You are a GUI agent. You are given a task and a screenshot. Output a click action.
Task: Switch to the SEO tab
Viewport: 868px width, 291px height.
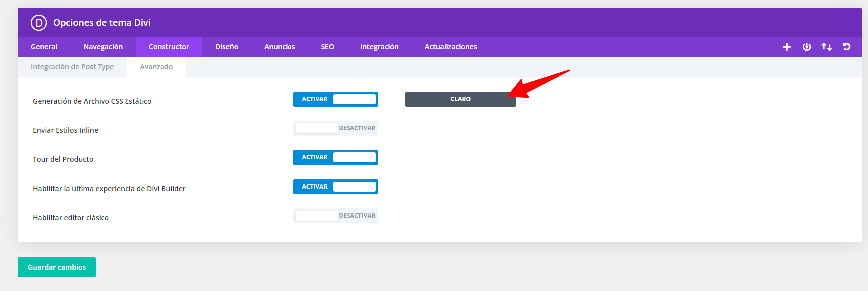tap(327, 47)
